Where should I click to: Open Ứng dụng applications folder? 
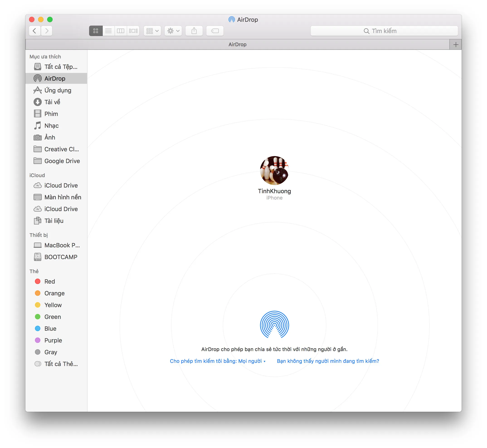tap(56, 90)
